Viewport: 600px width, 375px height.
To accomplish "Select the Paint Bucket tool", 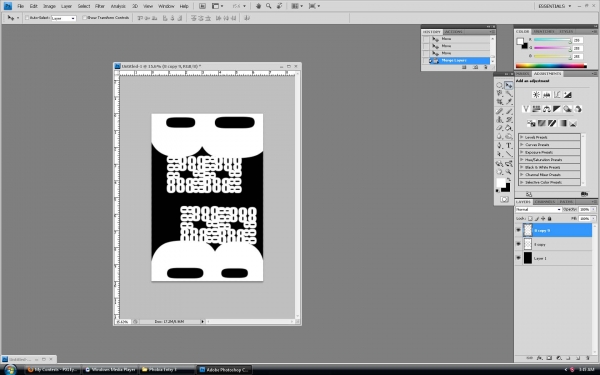I will [509, 128].
